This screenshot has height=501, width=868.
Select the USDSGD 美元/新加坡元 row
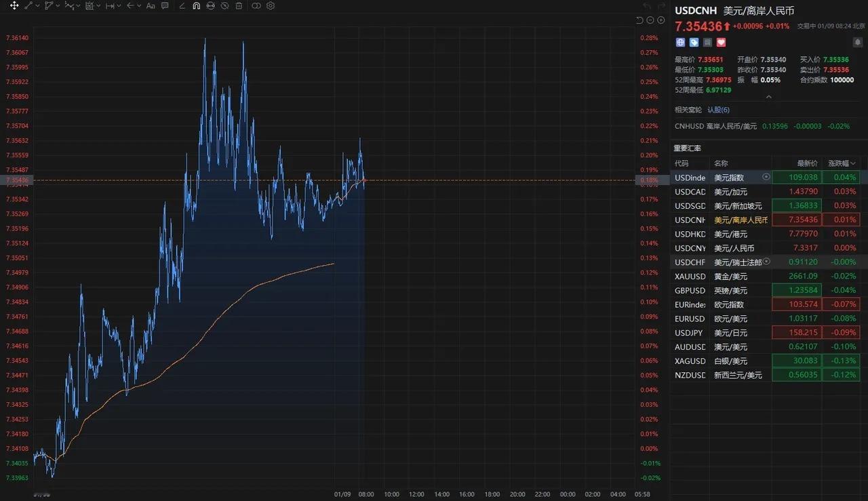[x=765, y=205]
